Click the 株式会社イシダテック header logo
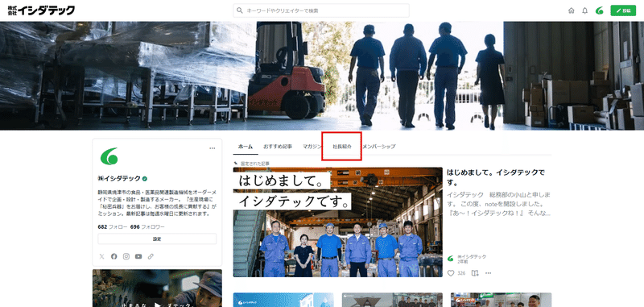 point(41,10)
